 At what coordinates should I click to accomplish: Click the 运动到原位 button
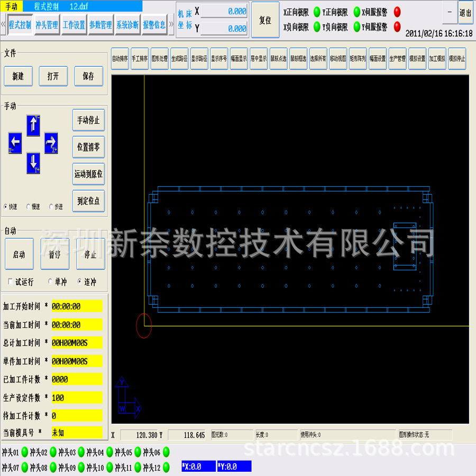coord(88,174)
